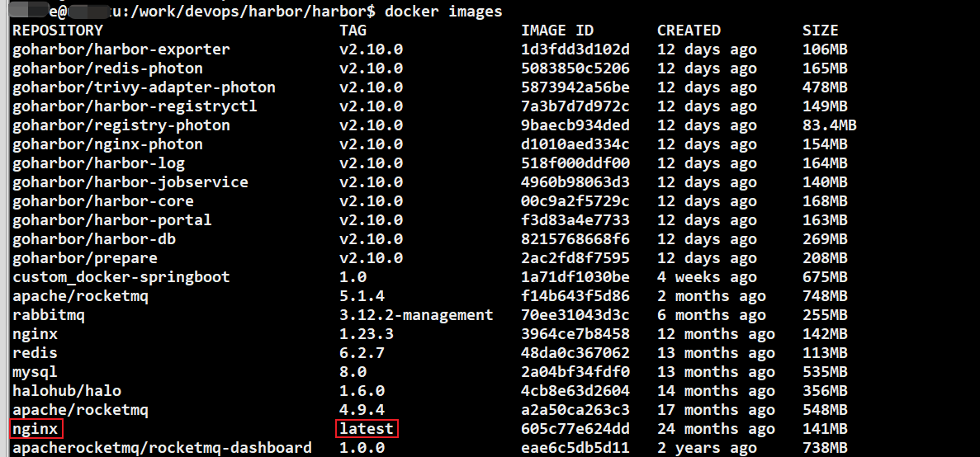Screen dimensions: 980x457
Task: Click the CREATED column header
Action: click(x=689, y=31)
